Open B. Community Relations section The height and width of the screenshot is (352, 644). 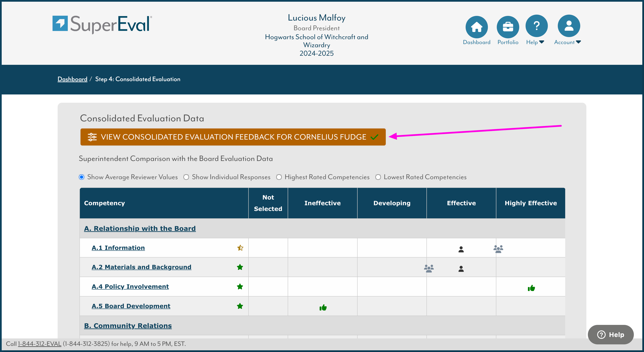pos(128,326)
